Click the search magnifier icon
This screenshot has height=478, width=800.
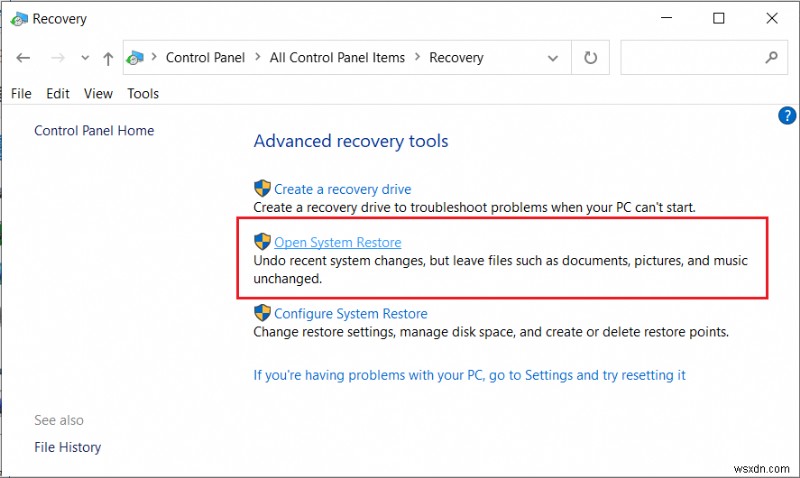pyautogui.click(x=770, y=58)
